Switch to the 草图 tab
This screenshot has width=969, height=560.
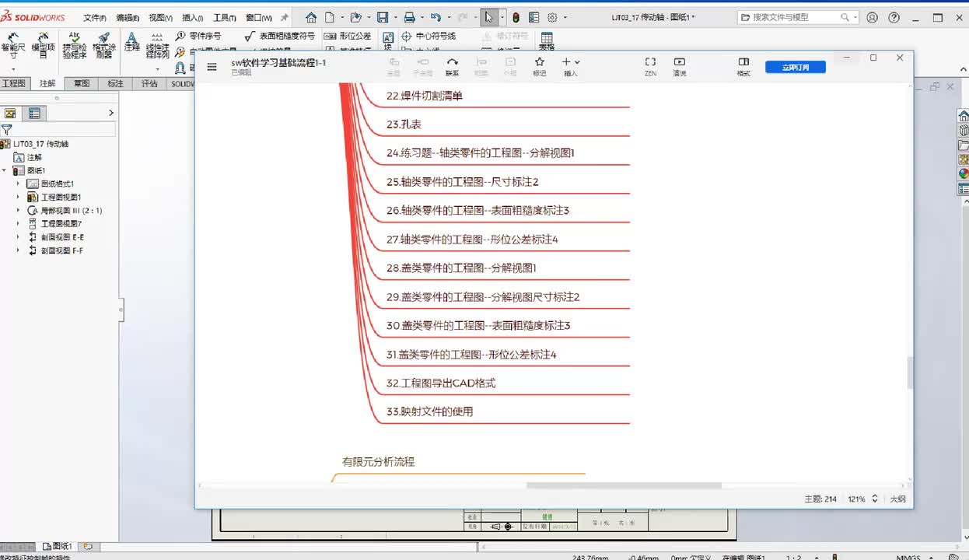pyautogui.click(x=82, y=83)
